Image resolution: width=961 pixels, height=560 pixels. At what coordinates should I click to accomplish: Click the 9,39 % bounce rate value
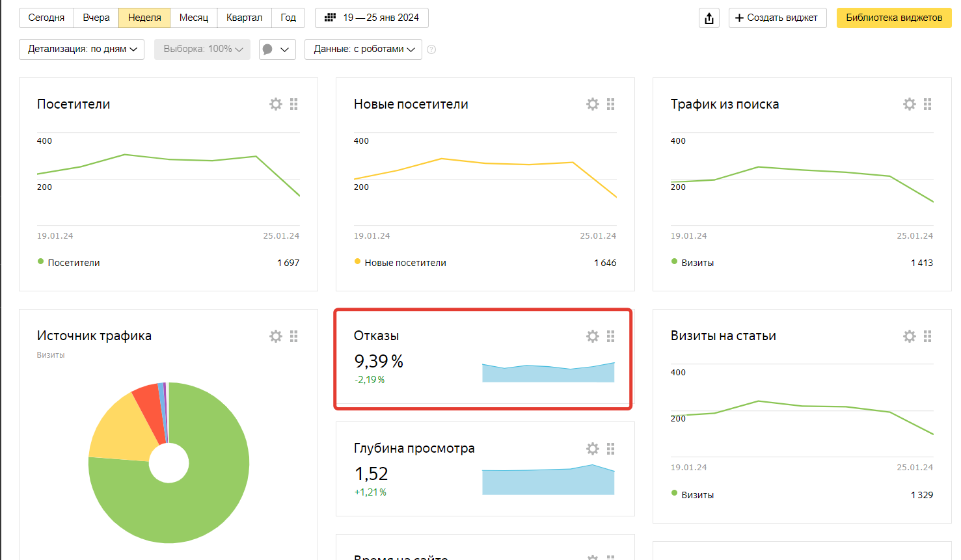pos(379,361)
